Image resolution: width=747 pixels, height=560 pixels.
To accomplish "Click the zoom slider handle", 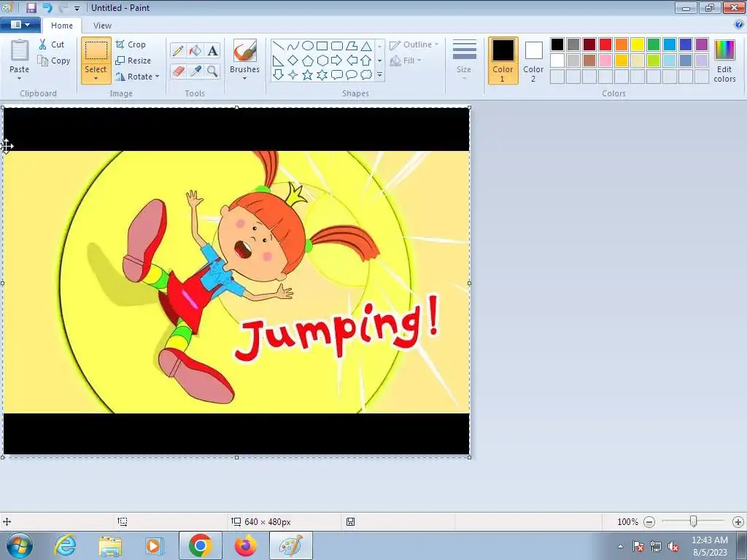I will (x=694, y=521).
